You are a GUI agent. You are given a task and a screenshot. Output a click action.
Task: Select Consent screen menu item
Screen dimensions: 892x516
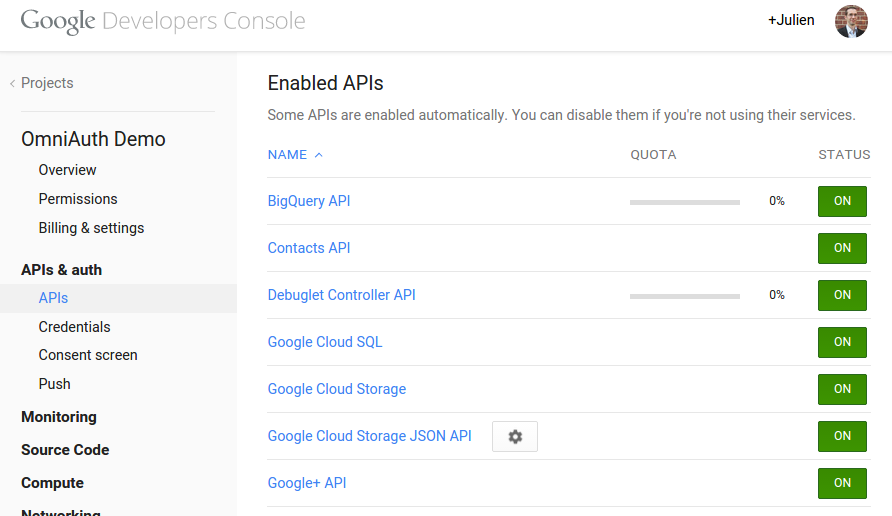pyautogui.click(x=88, y=355)
